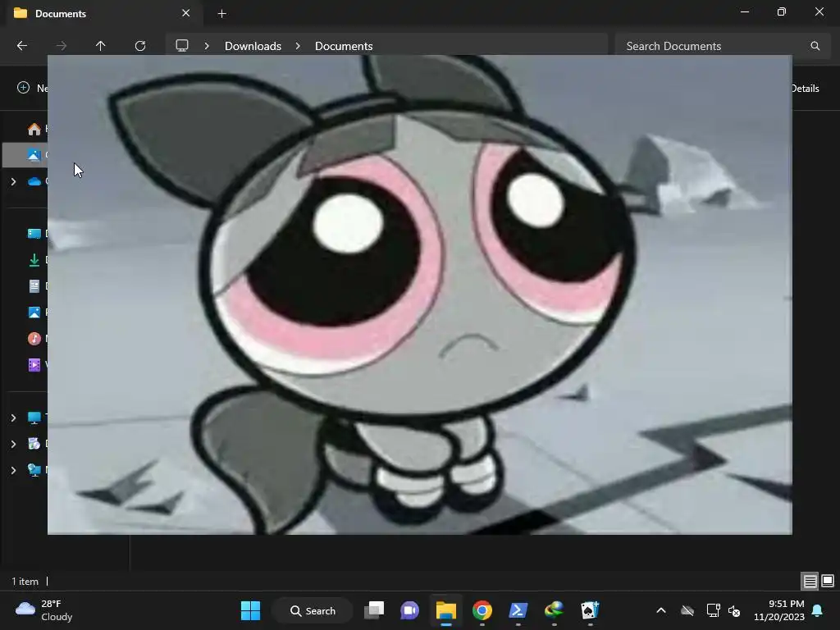Select This PC monitor icon in sidebar
The width and height of the screenshot is (840, 630).
(34, 418)
